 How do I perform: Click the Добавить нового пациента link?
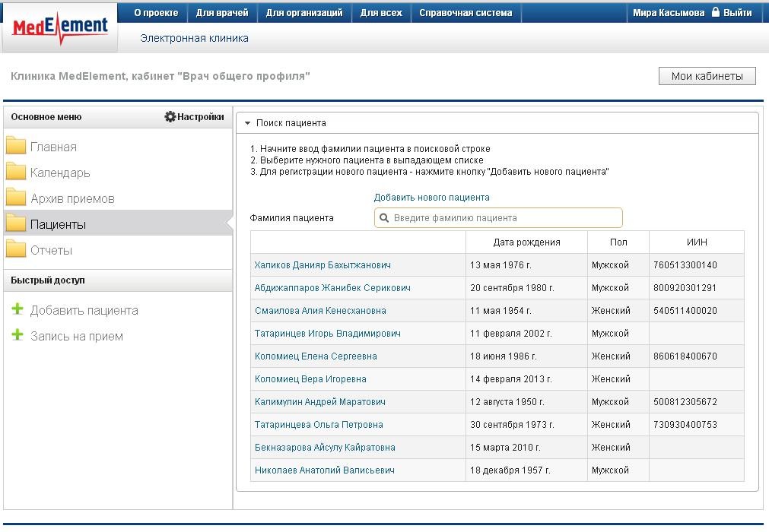(431, 198)
